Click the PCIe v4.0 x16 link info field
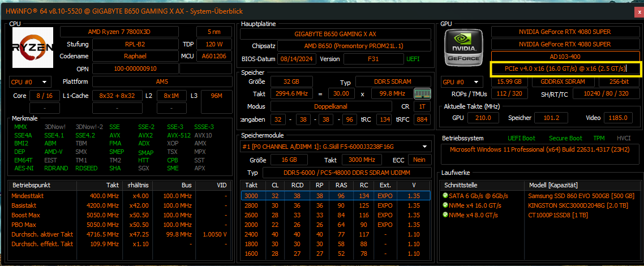Screen dimensions: 644x266 point(565,68)
